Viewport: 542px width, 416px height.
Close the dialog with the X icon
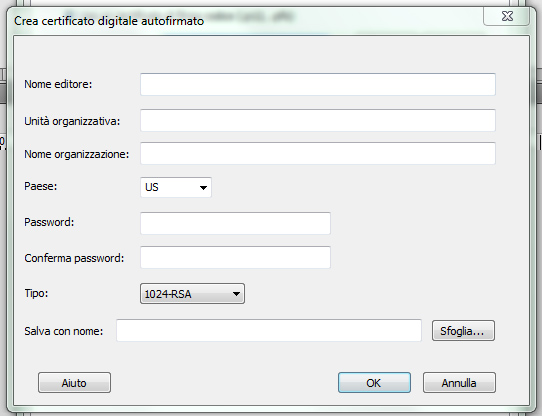506,16
